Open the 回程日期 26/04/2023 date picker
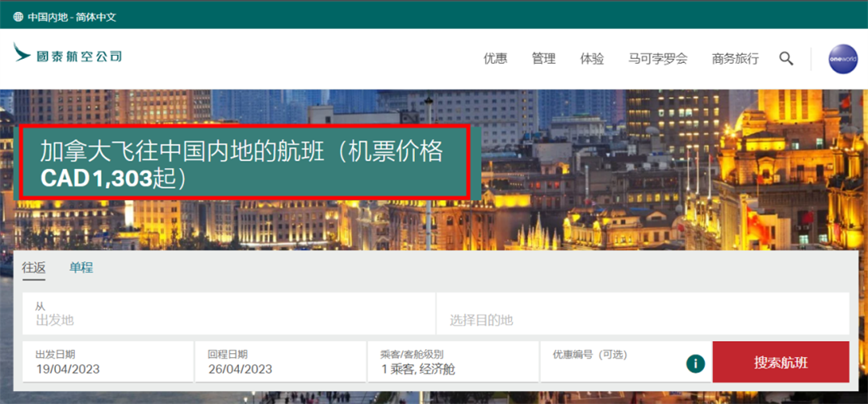This screenshot has height=404, width=868. [x=281, y=362]
